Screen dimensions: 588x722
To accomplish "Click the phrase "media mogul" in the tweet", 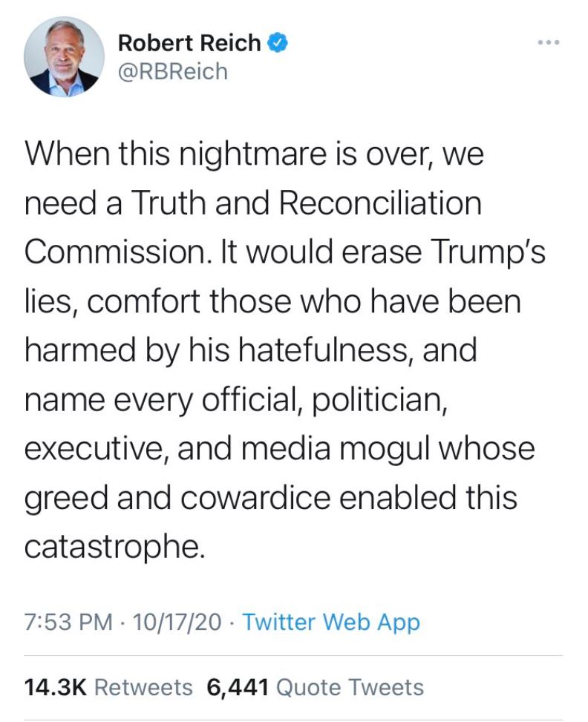I will click(344, 448).
